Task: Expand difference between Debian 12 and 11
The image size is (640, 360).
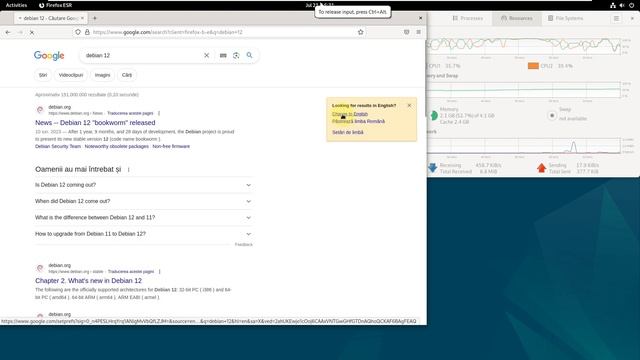Action: [143, 218]
